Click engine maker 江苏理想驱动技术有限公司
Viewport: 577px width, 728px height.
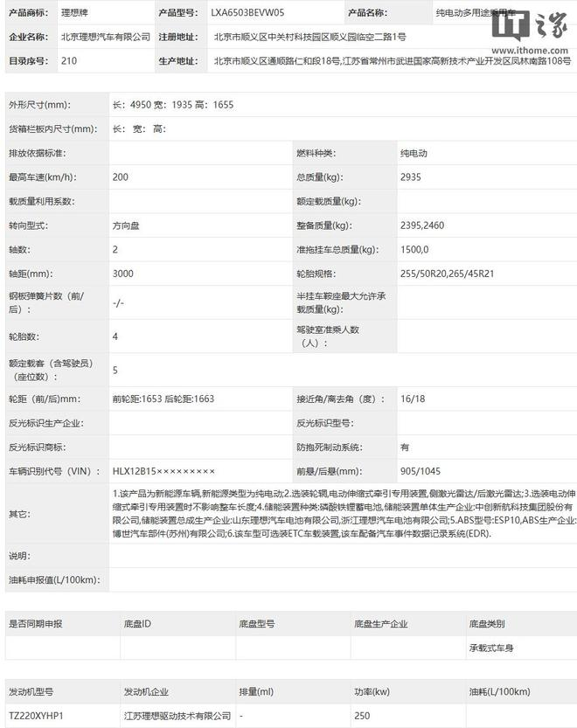pyautogui.click(x=177, y=716)
